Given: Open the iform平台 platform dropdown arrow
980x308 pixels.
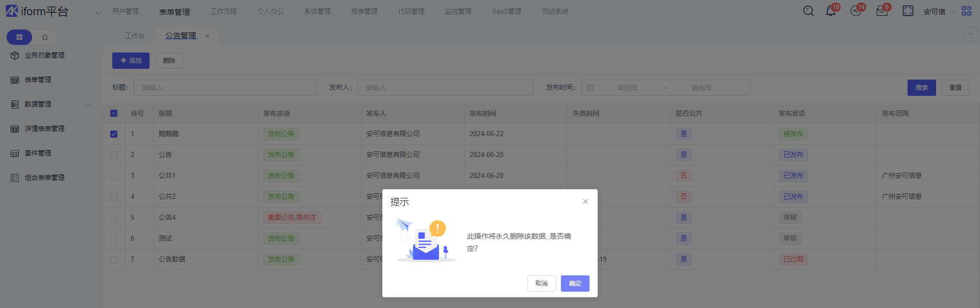Looking at the screenshot, I should (x=99, y=13).
